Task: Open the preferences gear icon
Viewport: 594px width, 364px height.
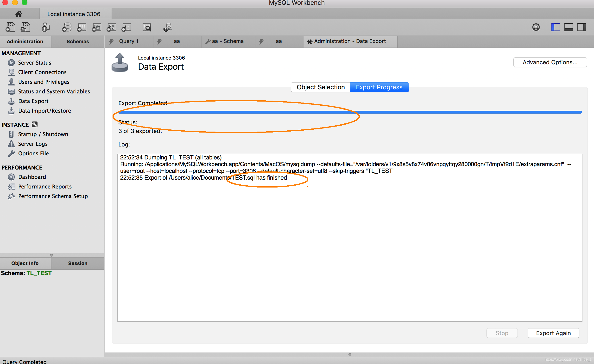Action: [536, 27]
